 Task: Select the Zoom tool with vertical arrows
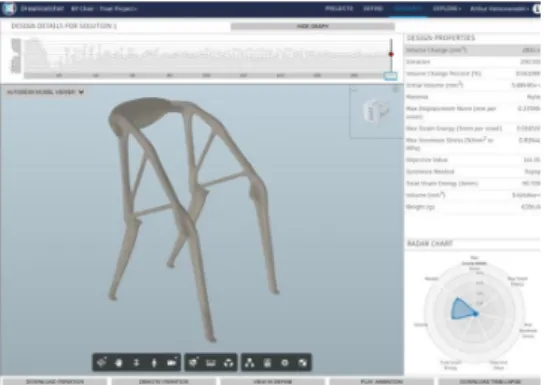pos(137,363)
